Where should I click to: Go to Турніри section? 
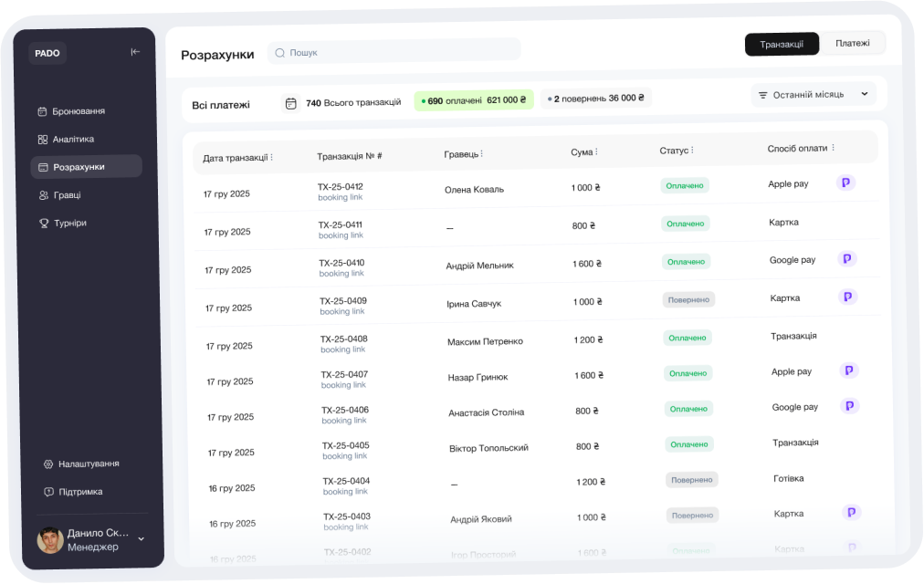tap(69, 223)
